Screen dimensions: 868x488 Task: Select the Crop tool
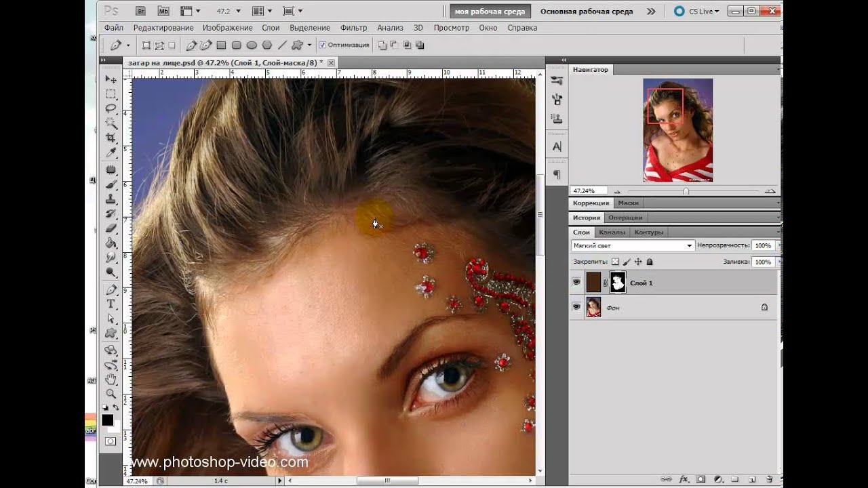tap(111, 138)
